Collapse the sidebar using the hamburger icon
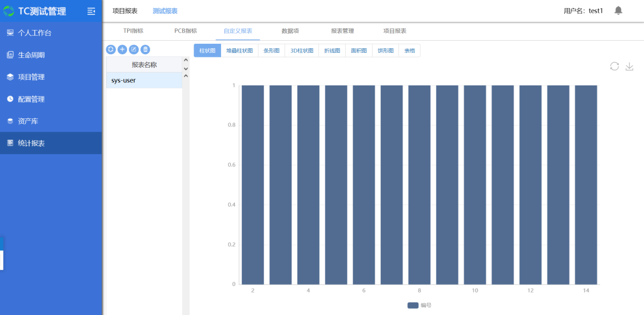The width and height of the screenshot is (644, 315). [x=91, y=11]
